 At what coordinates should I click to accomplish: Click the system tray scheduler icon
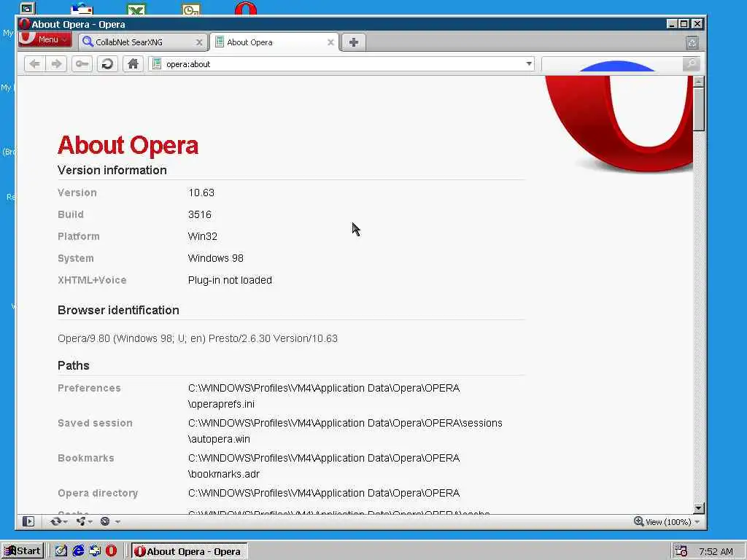point(681,551)
